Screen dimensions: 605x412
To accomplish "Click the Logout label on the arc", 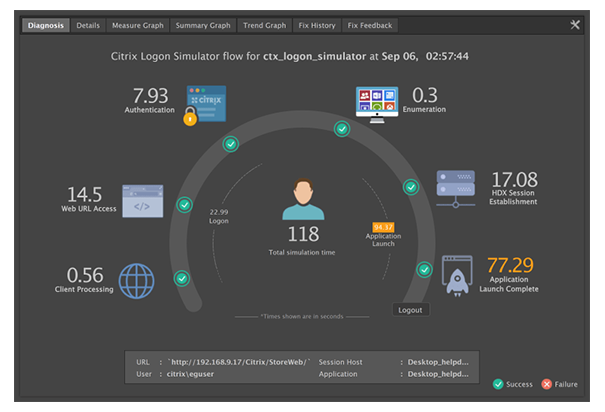I will [x=411, y=310].
